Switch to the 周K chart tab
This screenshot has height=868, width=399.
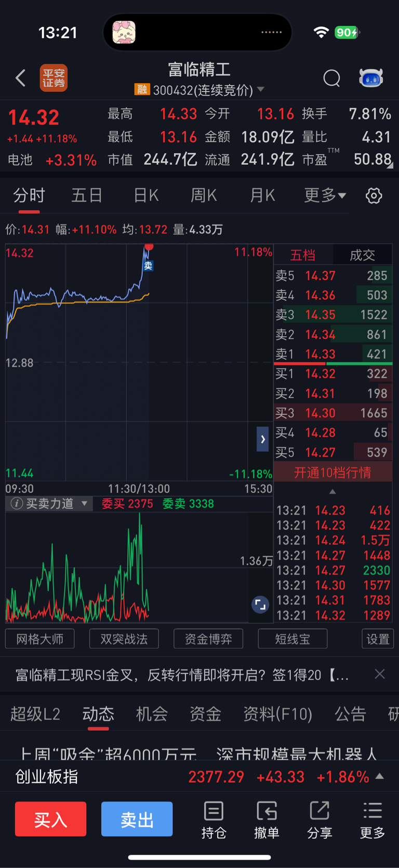[x=204, y=195]
